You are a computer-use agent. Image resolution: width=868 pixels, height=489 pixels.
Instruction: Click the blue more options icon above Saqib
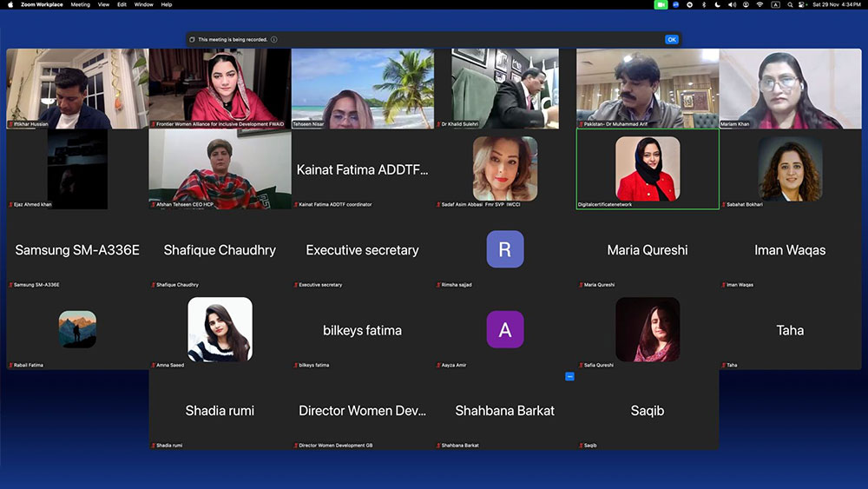(569, 376)
